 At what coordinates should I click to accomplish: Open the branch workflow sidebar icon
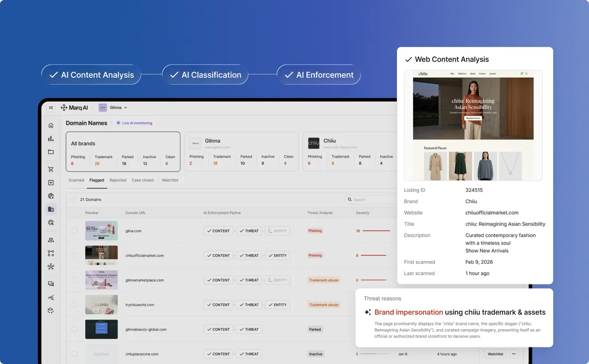(x=51, y=253)
